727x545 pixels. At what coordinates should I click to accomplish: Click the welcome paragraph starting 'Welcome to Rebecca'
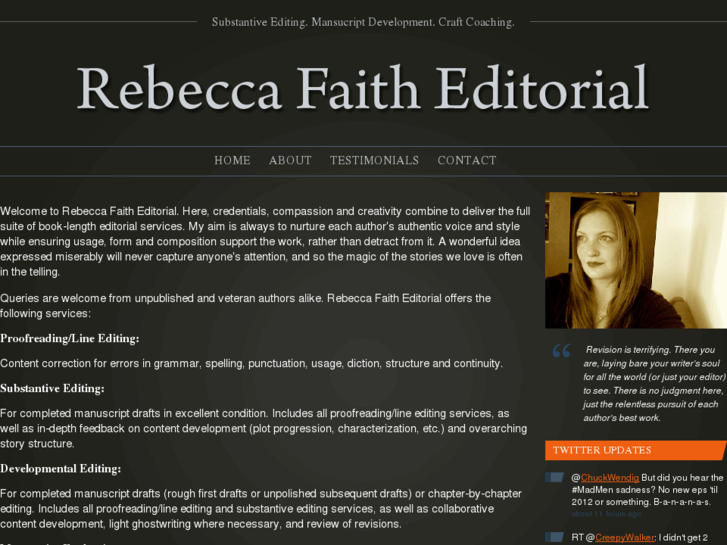[x=265, y=241]
